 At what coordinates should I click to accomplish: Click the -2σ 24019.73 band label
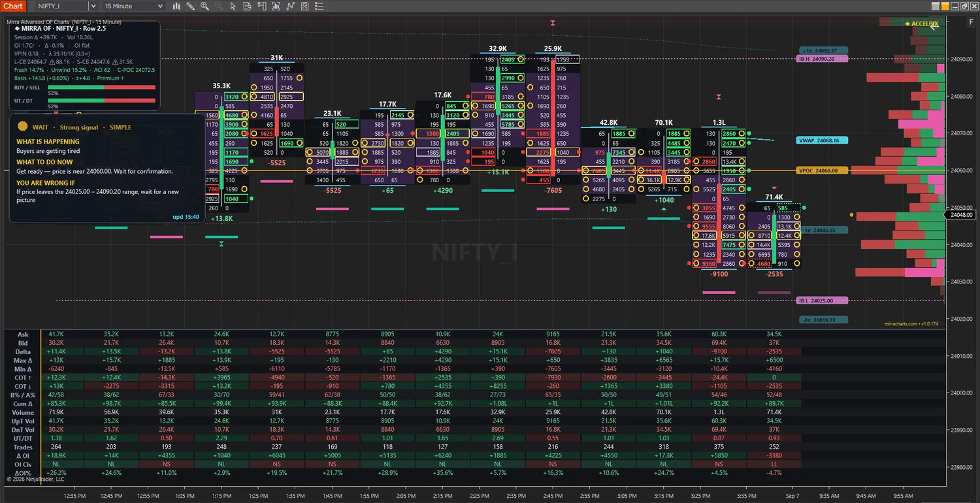[823, 319]
